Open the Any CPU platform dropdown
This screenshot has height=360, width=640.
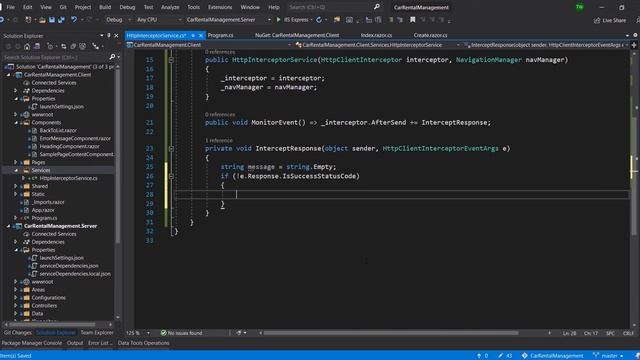159,20
